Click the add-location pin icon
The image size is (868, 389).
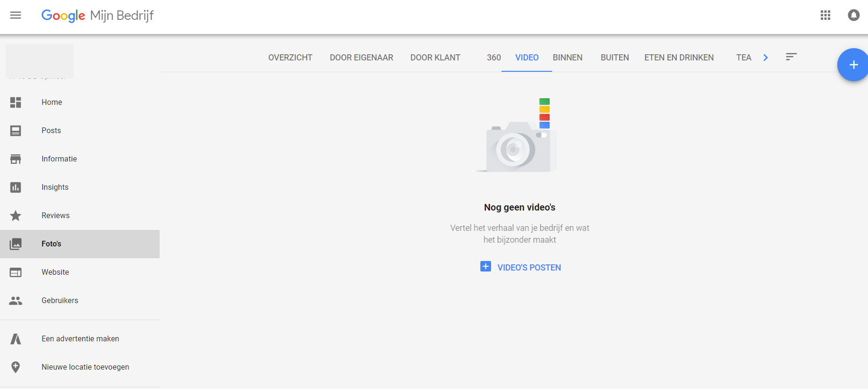[x=16, y=367]
